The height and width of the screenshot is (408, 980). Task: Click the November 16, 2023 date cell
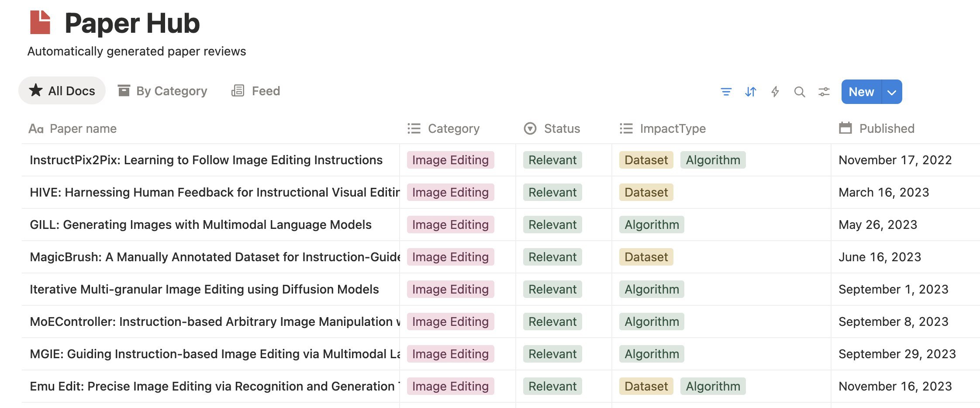coord(895,386)
